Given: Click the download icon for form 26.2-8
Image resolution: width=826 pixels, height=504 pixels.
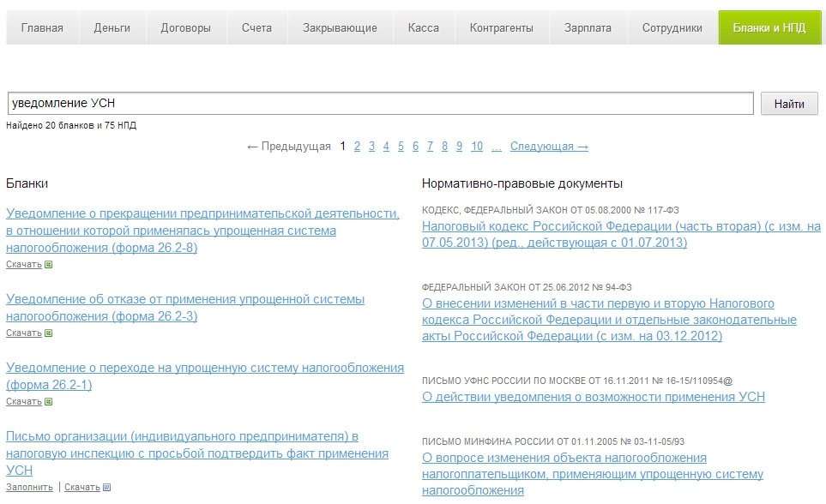Looking at the screenshot, I should [x=49, y=264].
